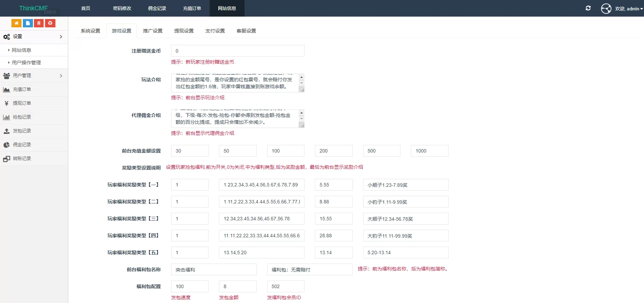Image resolution: width=644 pixels, height=303 pixels.
Task: Click the orange home shortcut icon
Action: click(16, 23)
